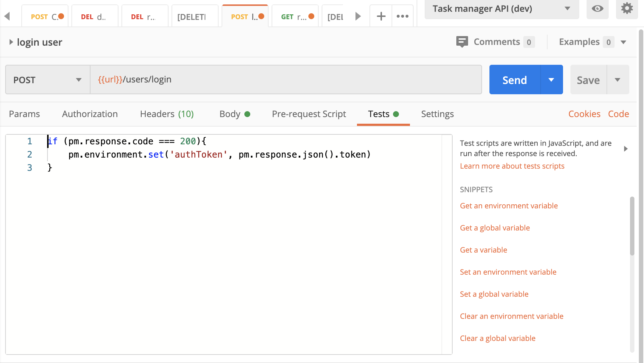Switch to POST C. request tab
Viewport: 644px width, 363px height.
click(45, 17)
